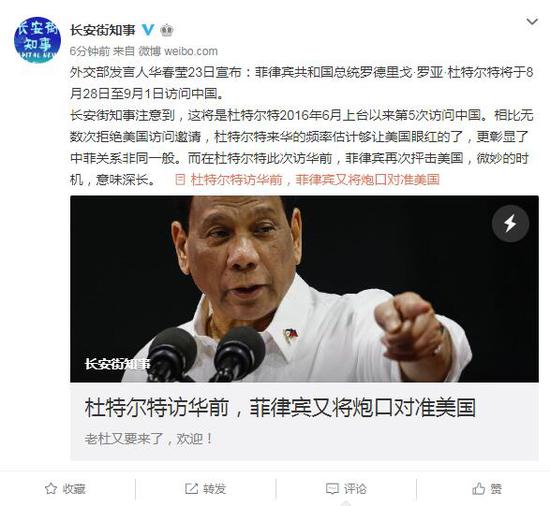The image size is (550, 506).
Task: Open the 微博 weibo.com source link
Action: (x=178, y=51)
